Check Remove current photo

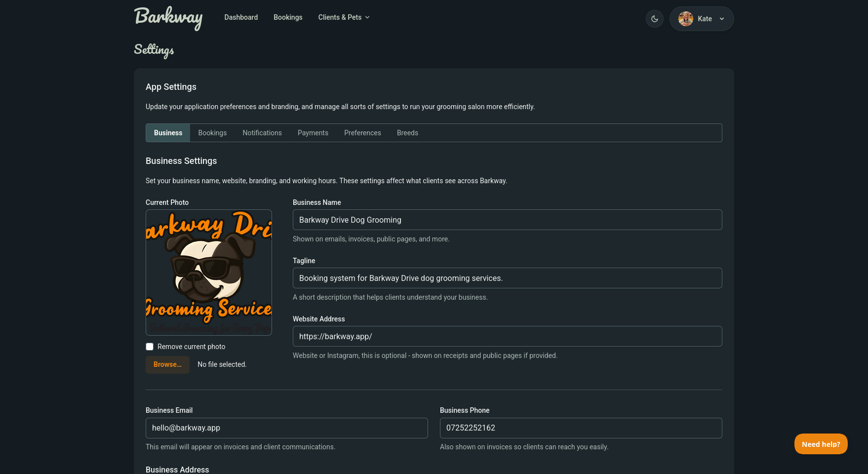150,347
